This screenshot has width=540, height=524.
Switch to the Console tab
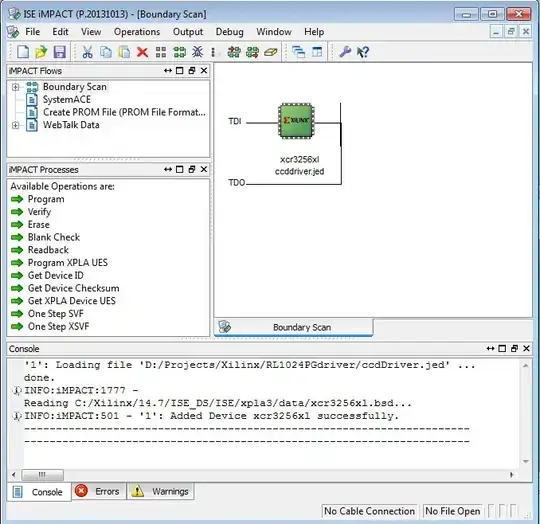(39, 492)
